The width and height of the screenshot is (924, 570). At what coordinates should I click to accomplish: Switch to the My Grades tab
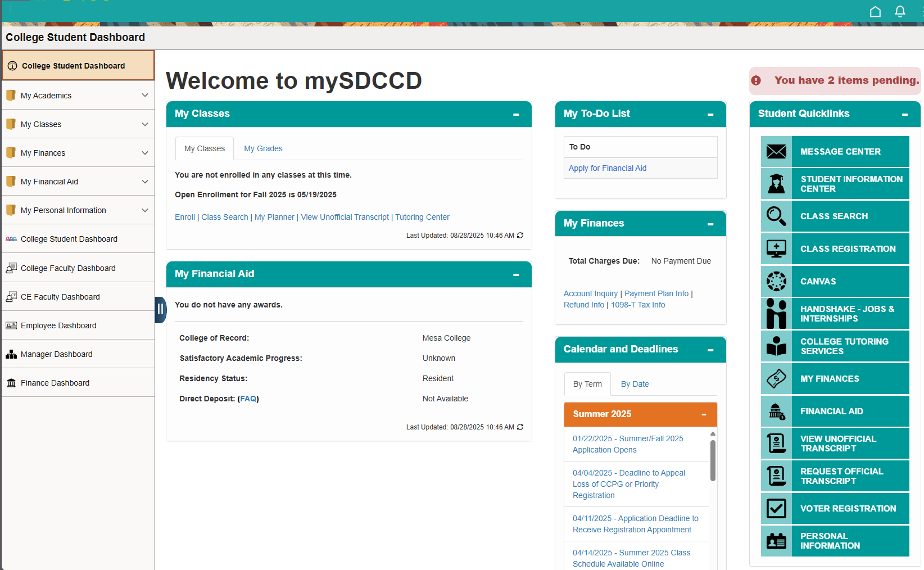[x=263, y=148]
